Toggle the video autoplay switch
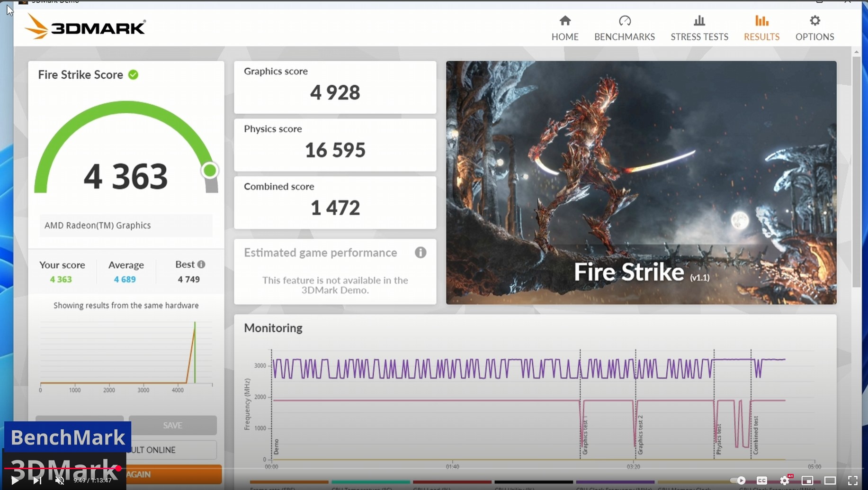Screen dimensions: 868x490 (x=738, y=481)
